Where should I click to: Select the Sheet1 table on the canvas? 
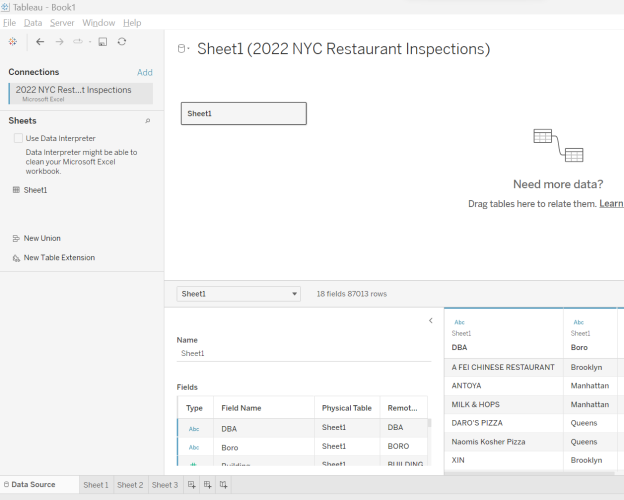coord(244,113)
